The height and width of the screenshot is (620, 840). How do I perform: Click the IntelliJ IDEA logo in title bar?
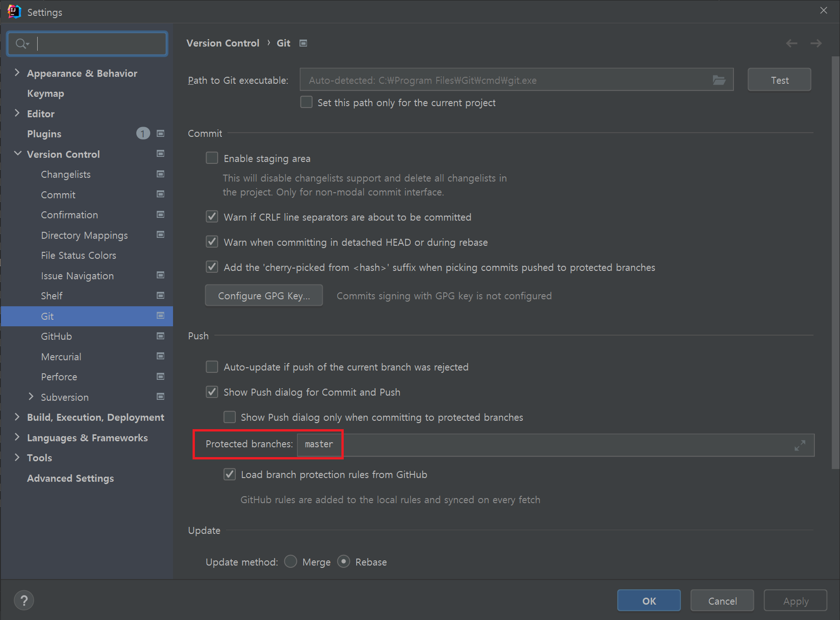(x=14, y=12)
